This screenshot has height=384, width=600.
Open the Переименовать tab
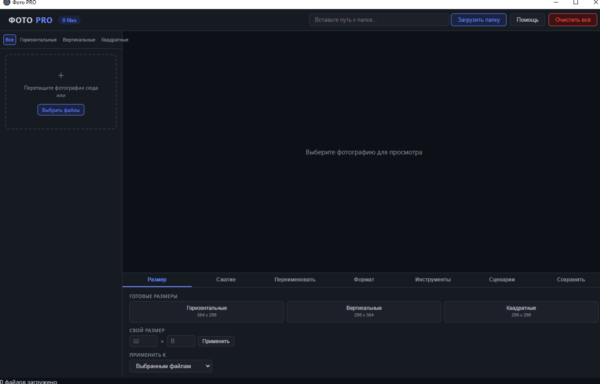click(295, 280)
